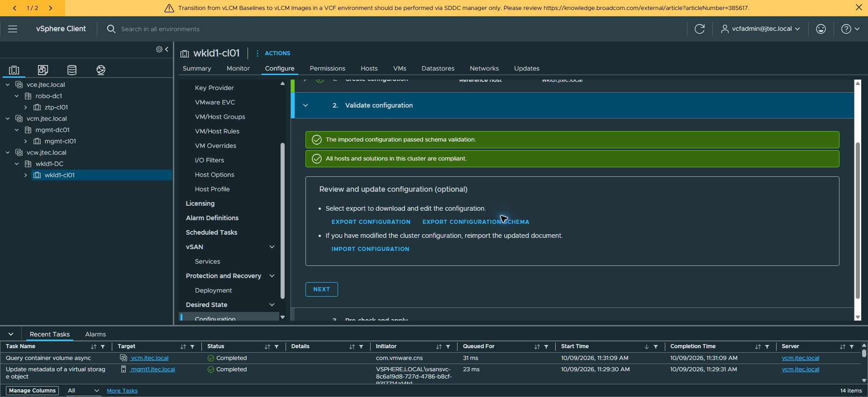868x397 pixels.
Task: Open the vcfadmin@jtec.local user dropdown
Action: [x=760, y=29]
